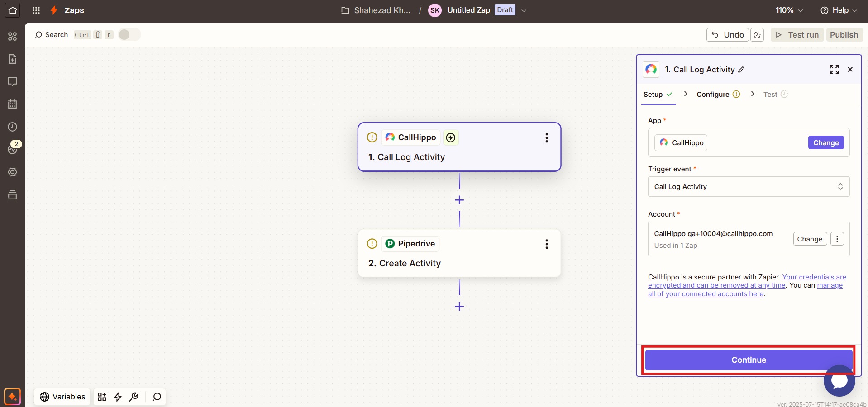Open the Zapier home icon

click(12, 10)
